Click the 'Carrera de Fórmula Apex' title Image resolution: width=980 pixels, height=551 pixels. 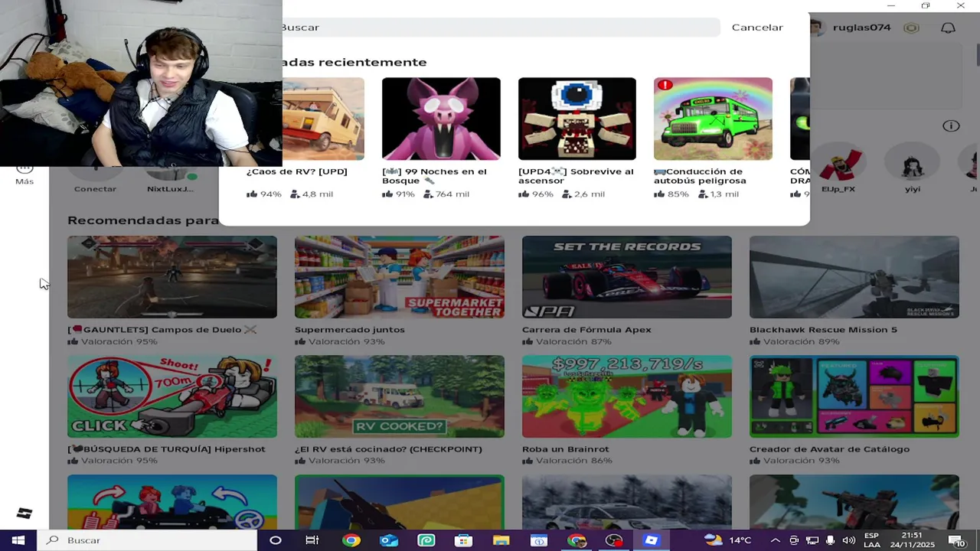pos(586,330)
